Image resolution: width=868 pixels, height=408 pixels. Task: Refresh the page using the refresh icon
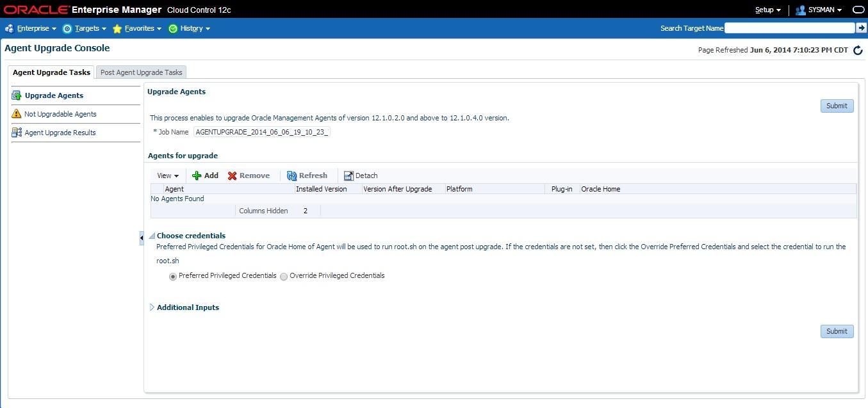[x=858, y=50]
